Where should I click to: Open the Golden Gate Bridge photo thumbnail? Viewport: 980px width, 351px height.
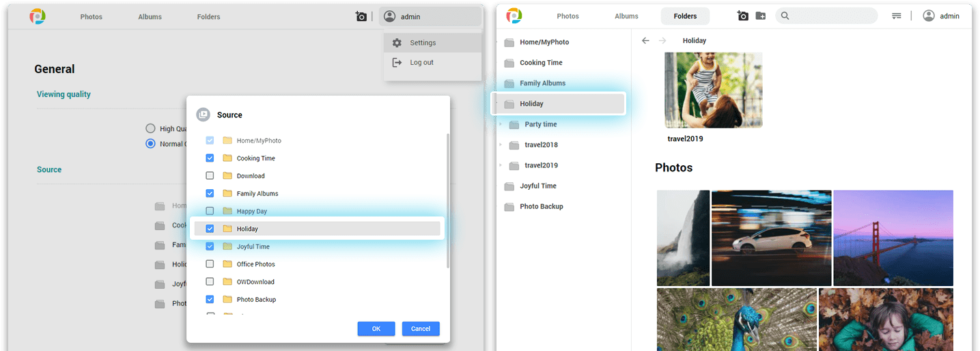click(893, 238)
